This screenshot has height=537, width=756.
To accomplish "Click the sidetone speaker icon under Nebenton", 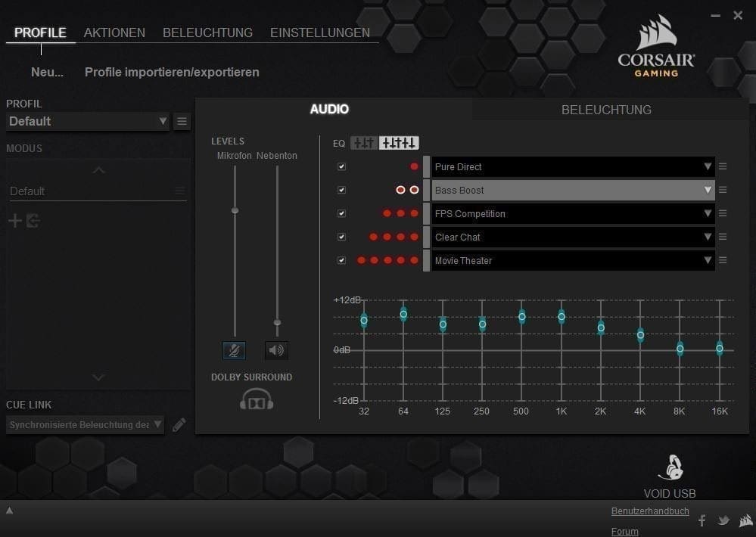I will pos(276,350).
